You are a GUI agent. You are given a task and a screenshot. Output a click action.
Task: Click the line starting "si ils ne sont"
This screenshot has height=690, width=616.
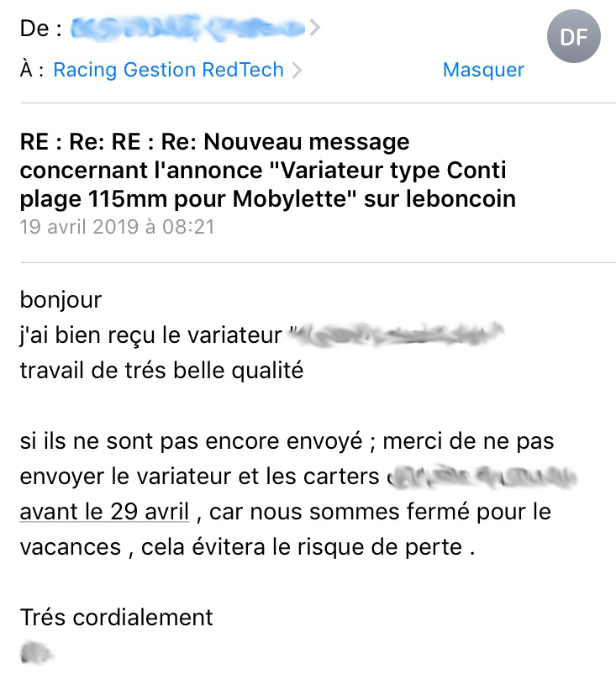point(287,441)
